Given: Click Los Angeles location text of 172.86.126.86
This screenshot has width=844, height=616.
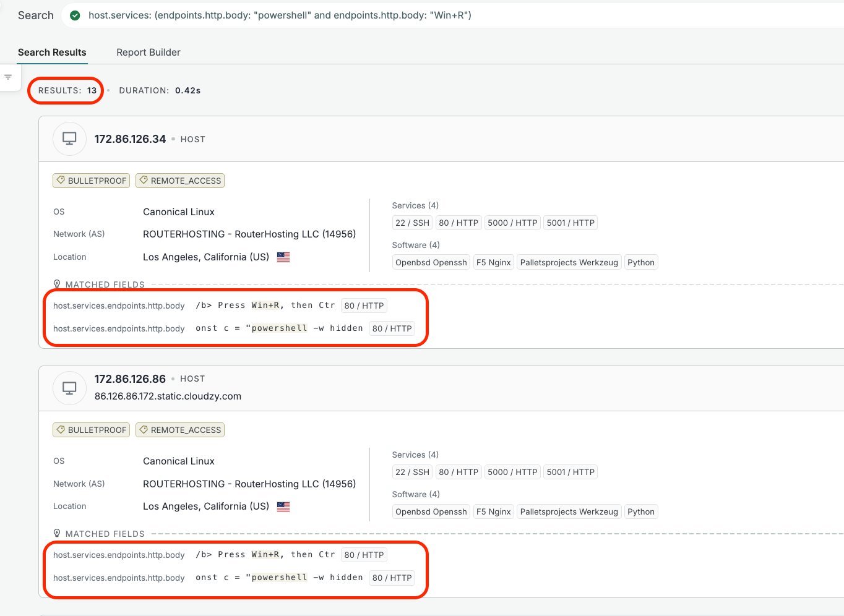Looking at the screenshot, I should click(x=206, y=506).
